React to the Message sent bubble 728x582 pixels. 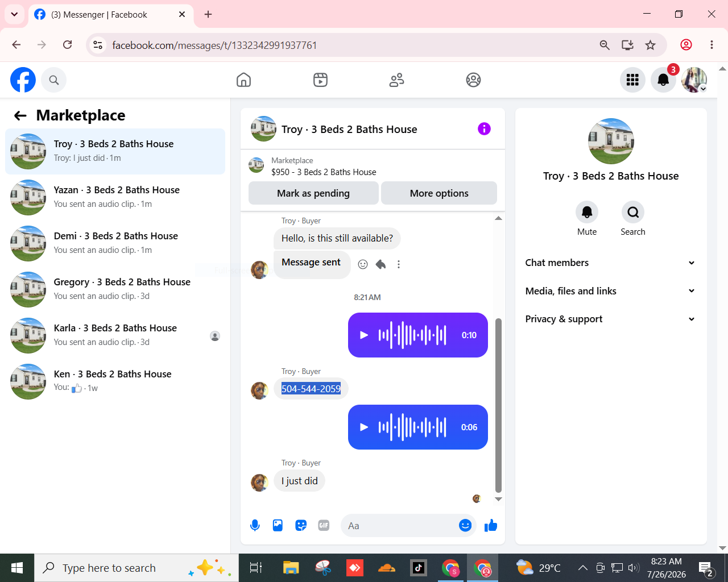[x=363, y=264]
